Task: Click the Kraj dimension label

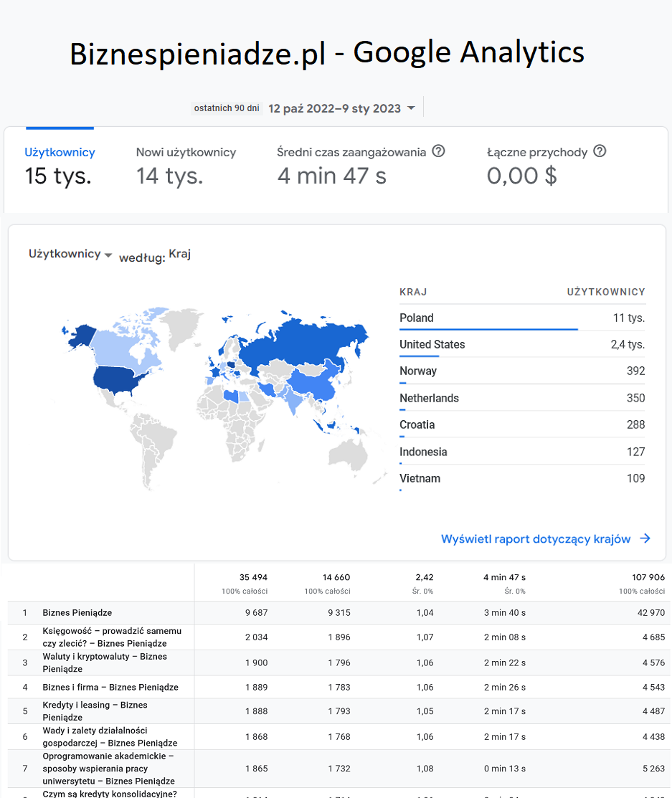Action: (x=180, y=253)
